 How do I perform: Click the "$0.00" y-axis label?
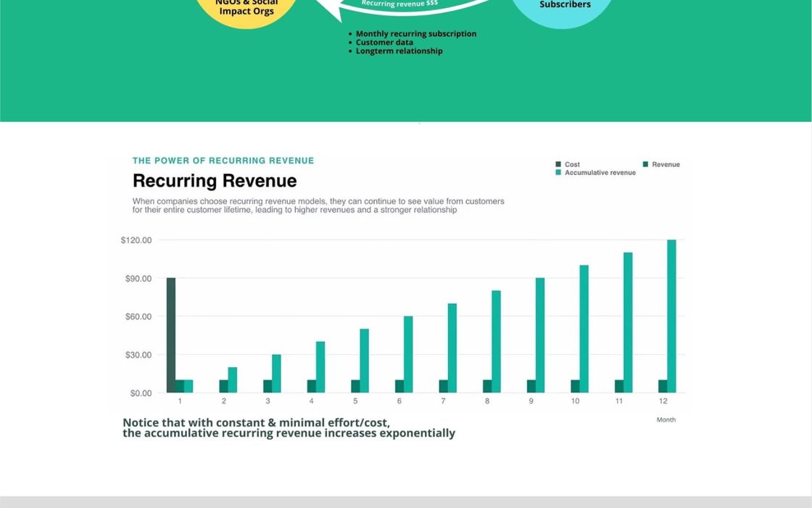point(141,393)
